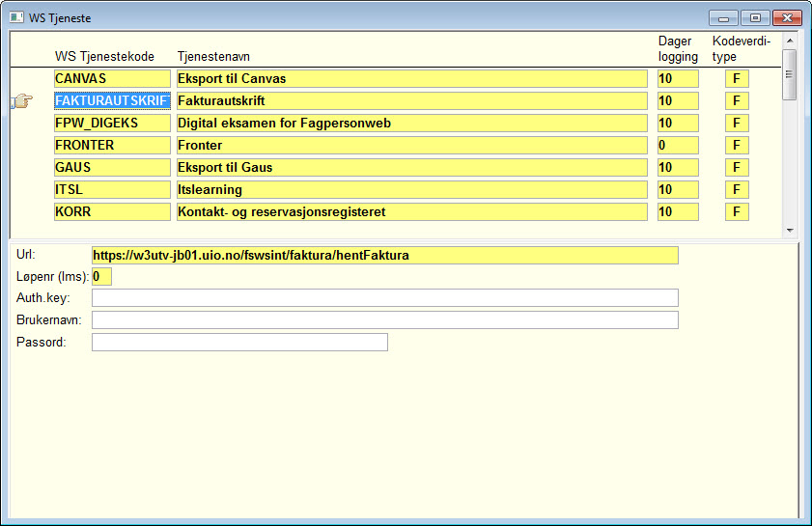Close the WS Tjeneste window
812x526 pixels.
click(787, 18)
